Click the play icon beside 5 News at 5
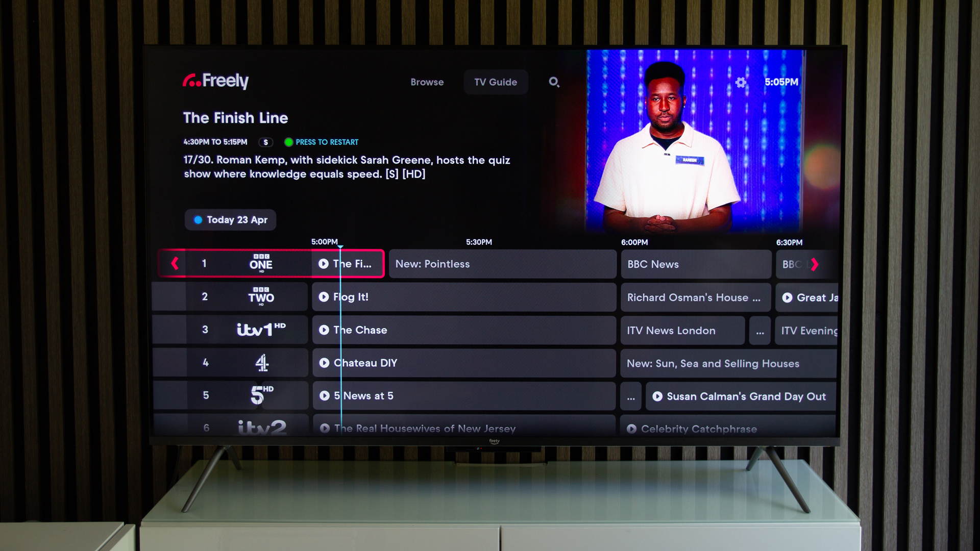Screen dimensions: 980x551 coord(325,396)
